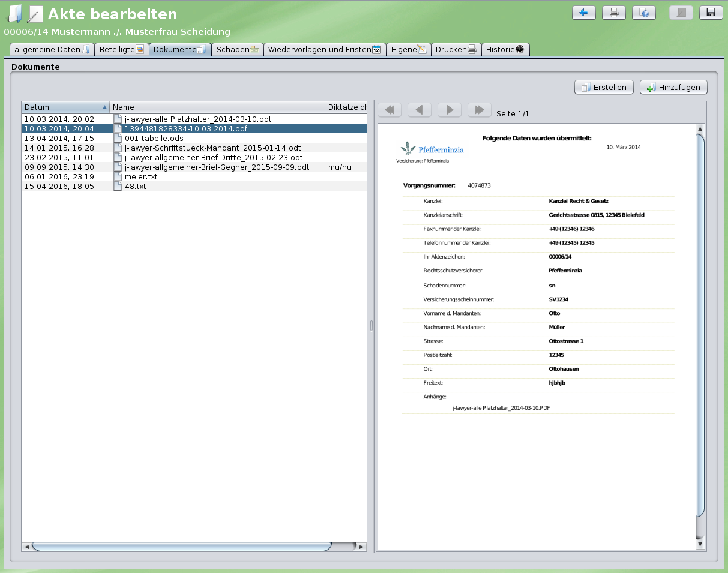Click the floppy disk save icon
The image size is (728, 573).
point(711,13)
